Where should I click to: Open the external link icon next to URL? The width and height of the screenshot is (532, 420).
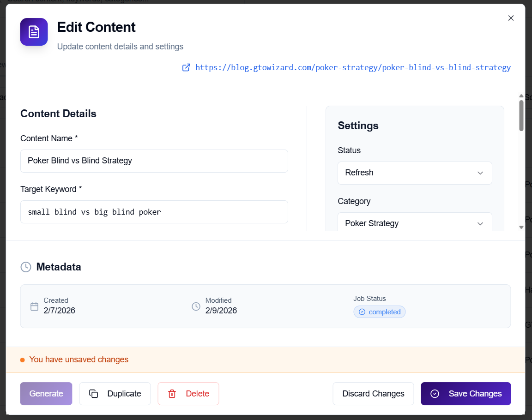point(186,67)
